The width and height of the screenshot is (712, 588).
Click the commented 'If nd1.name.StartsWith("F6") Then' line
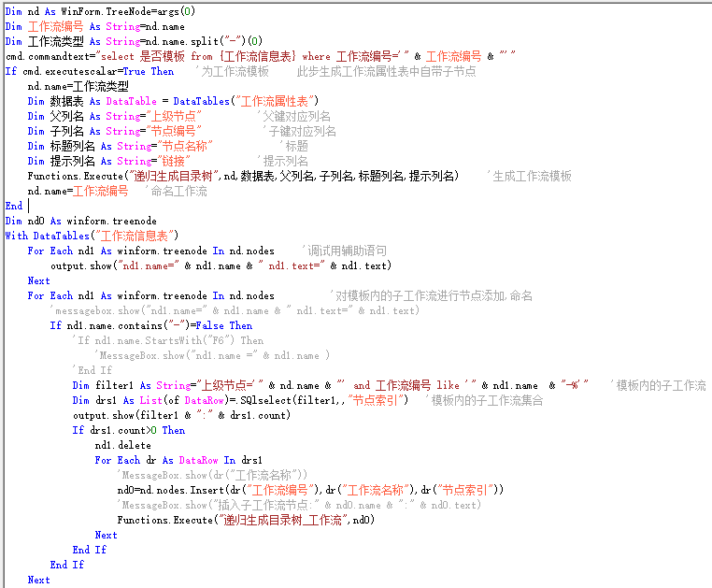[x=168, y=341]
